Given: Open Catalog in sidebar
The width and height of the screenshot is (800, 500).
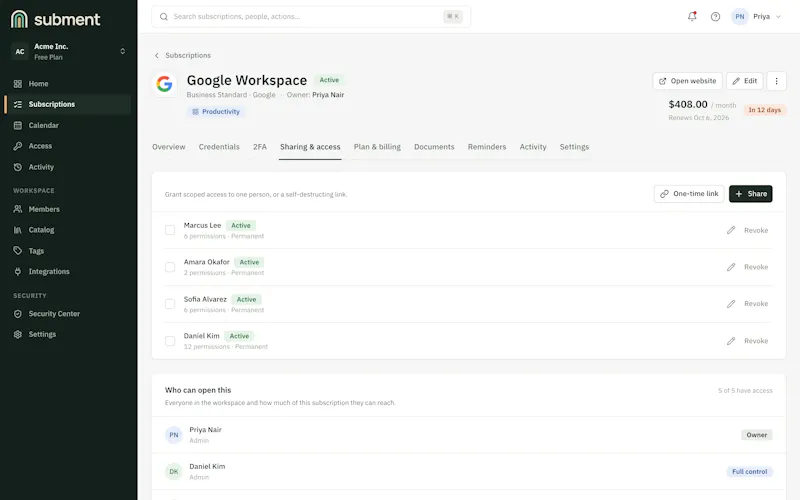Looking at the screenshot, I should (67, 230).
